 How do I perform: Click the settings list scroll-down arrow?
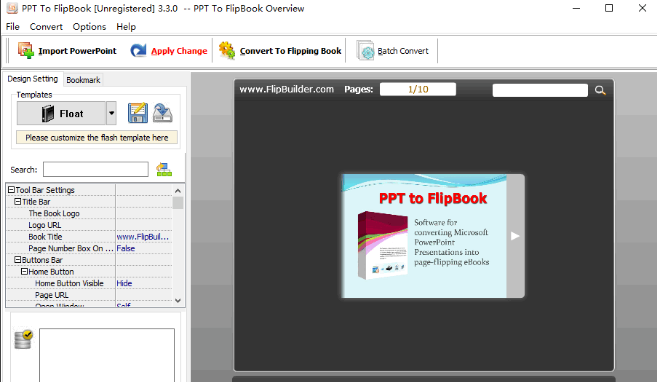(x=178, y=300)
